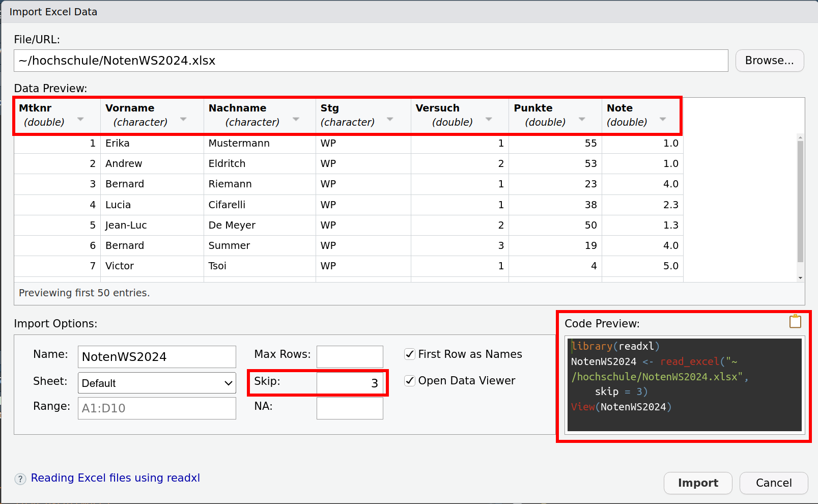Open Punkte column type dropdown
This screenshot has width=818, height=504.
click(582, 120)
